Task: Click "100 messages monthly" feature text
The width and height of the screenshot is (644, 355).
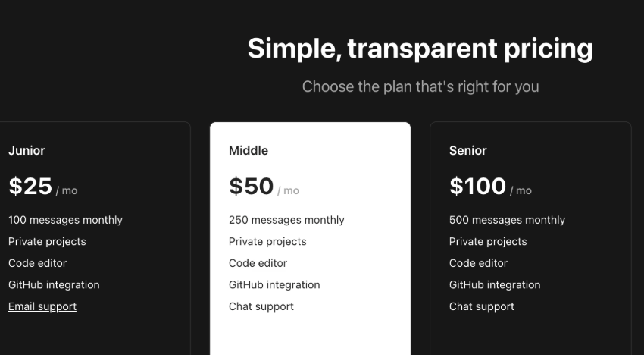Action: [65, 220]
